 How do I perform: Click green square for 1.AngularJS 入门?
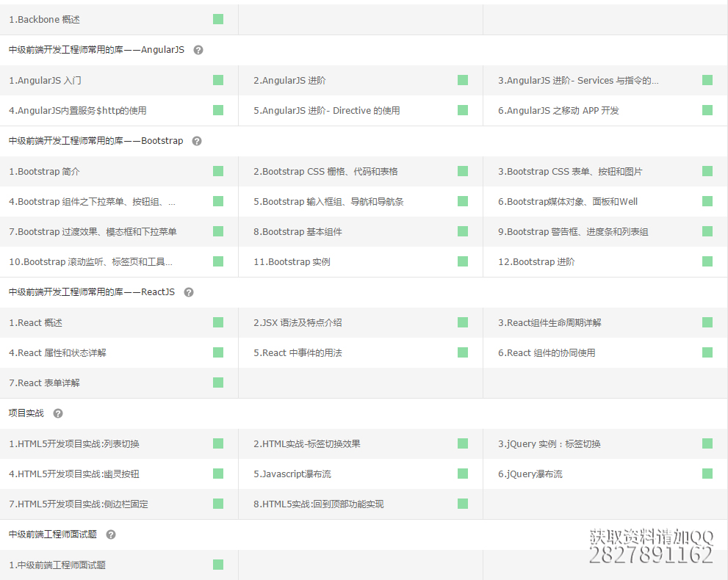pyautogui.click(x=218, y=80)
